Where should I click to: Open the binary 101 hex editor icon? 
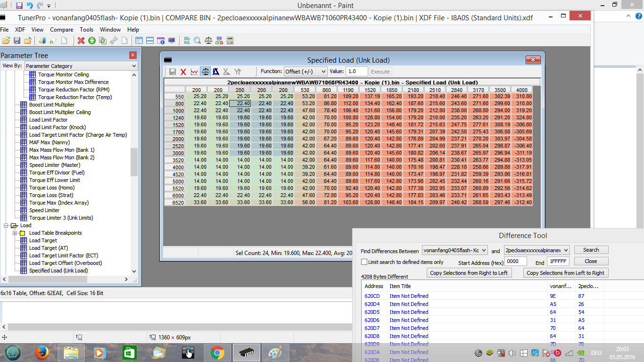[187, 41]
